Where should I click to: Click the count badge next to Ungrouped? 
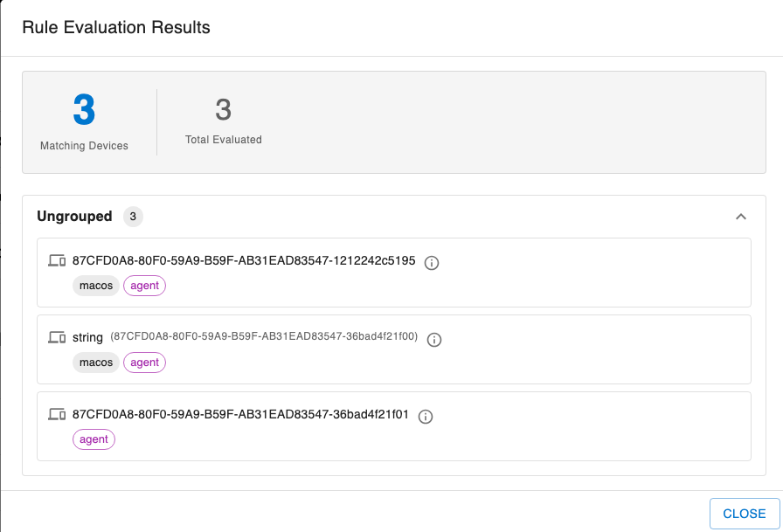point(133,217)
